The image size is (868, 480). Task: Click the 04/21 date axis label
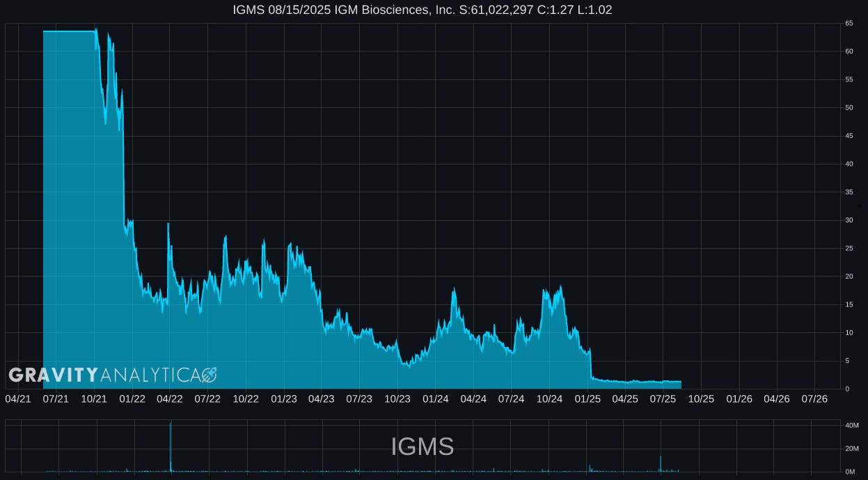(x=18, y=399)
